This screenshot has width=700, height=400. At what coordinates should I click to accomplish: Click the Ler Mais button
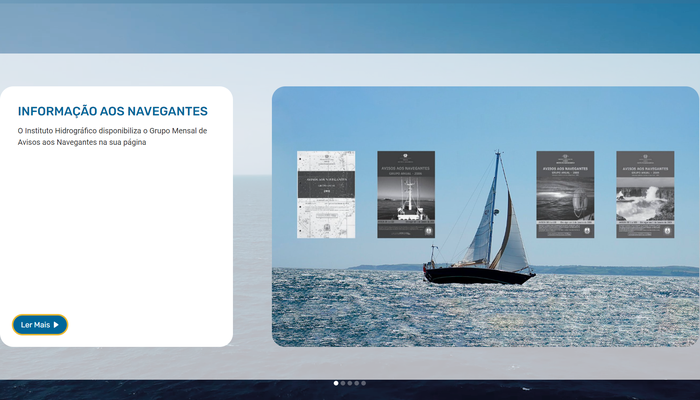(x=40, y=325)
